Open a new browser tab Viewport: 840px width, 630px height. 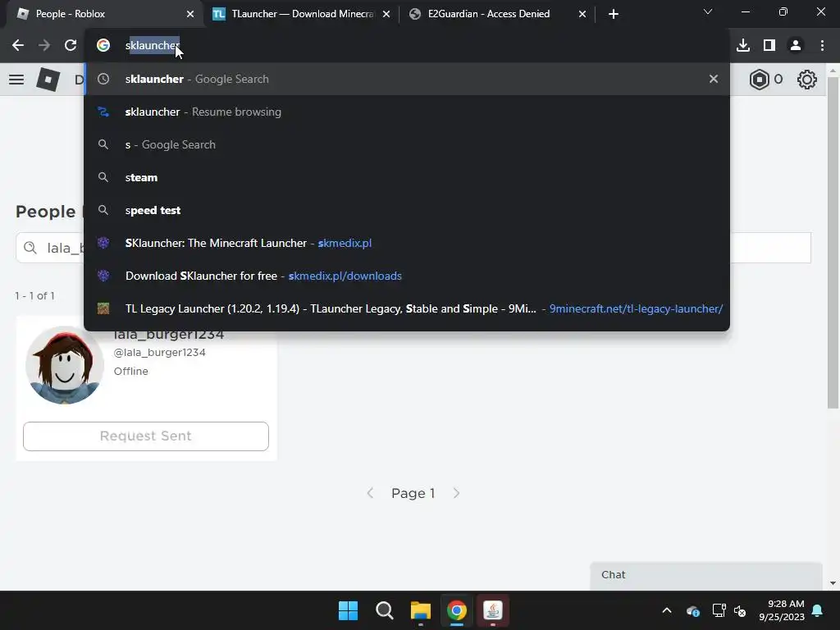pyautogui.click(x=614, y=14)
